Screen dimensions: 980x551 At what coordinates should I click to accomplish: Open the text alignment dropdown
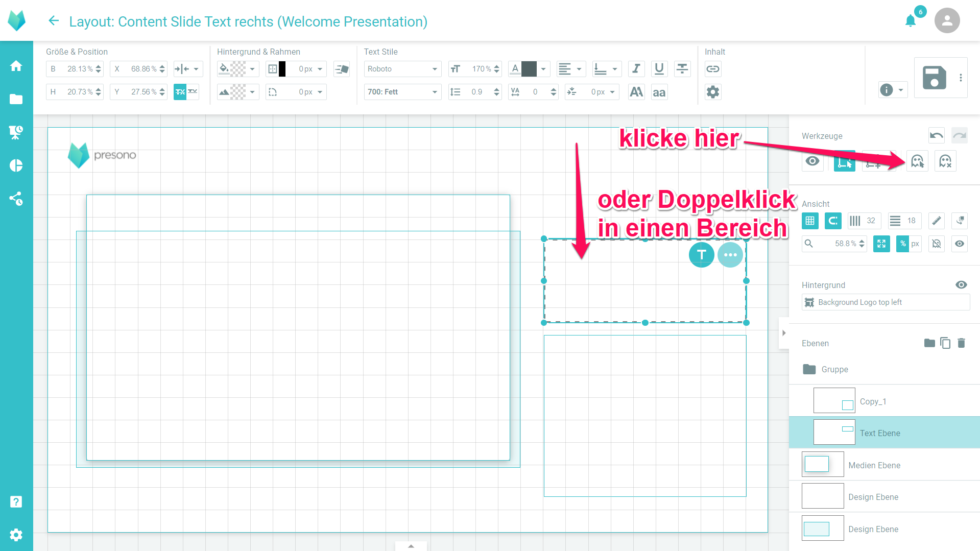click(x=571, y=68)
